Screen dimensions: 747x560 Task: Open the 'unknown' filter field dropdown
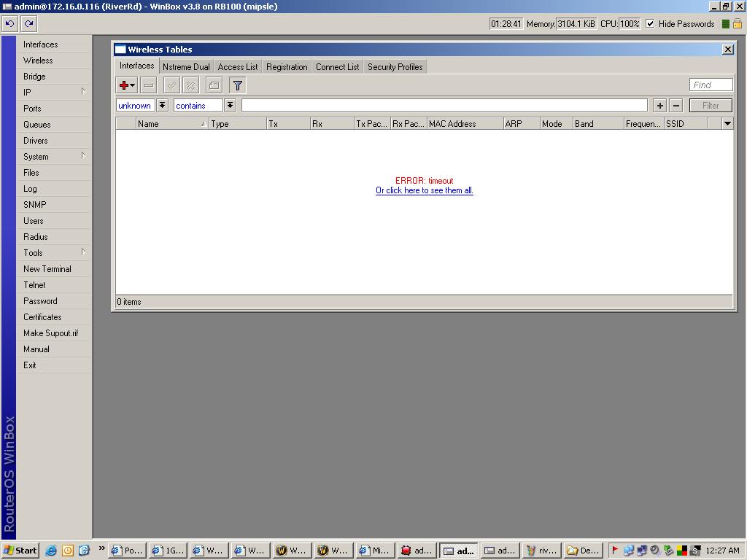coord(162,105)
